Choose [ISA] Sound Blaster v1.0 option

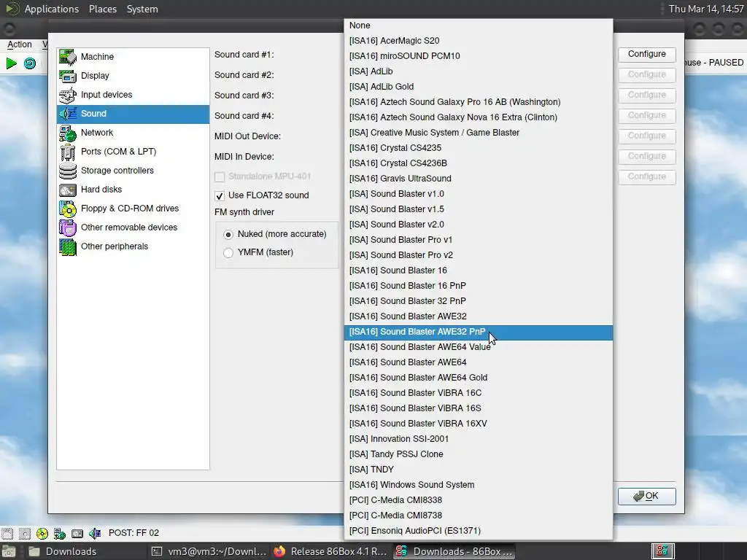[479, 194]
